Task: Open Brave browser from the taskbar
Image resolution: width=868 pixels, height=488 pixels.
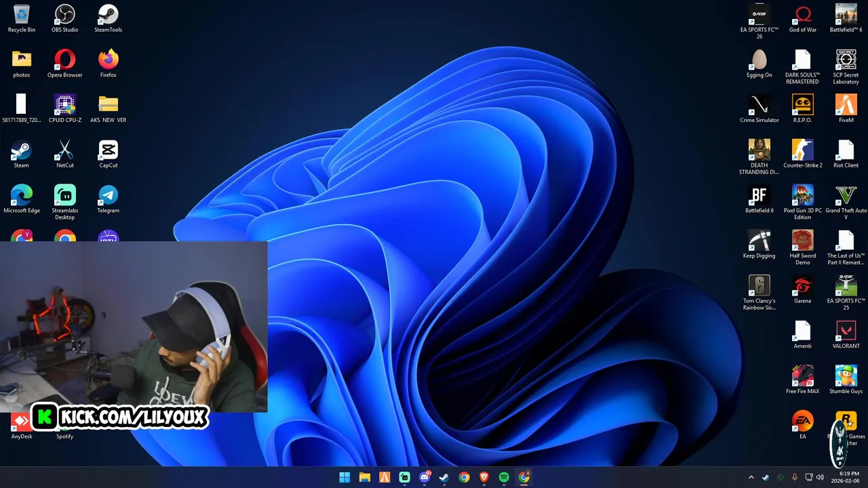Action: point(484,477)
